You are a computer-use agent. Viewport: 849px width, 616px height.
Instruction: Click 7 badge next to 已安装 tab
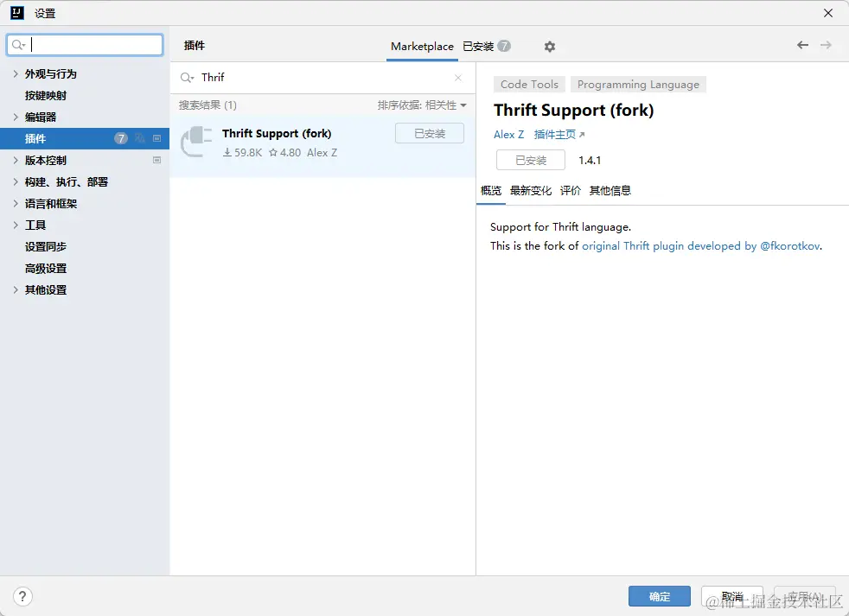coord(504,46)
